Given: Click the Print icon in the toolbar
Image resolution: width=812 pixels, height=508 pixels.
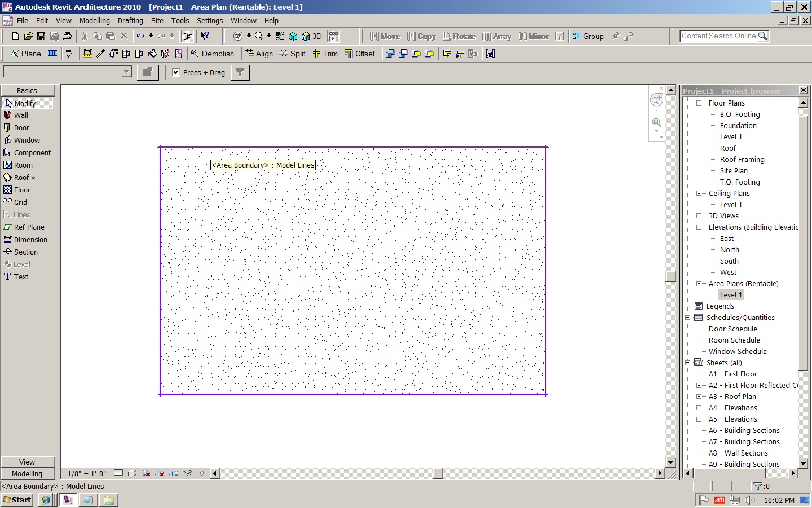Looking at the screenshot, I should (x=67, y=36).
